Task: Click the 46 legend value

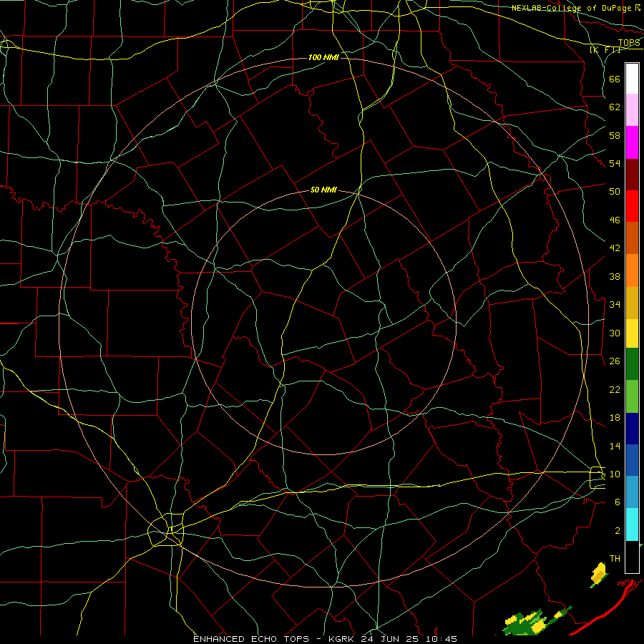Action: (x=615, y=220)
